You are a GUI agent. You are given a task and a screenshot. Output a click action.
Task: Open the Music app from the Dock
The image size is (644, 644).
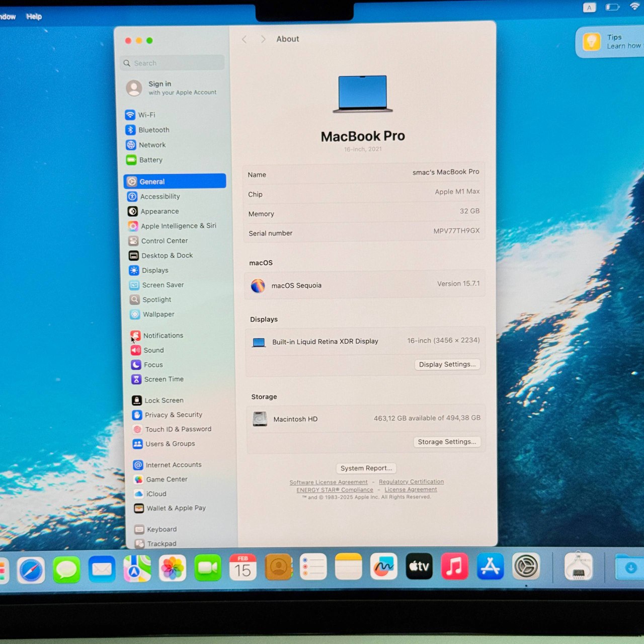pyautogui.click(x=454, y=567)
